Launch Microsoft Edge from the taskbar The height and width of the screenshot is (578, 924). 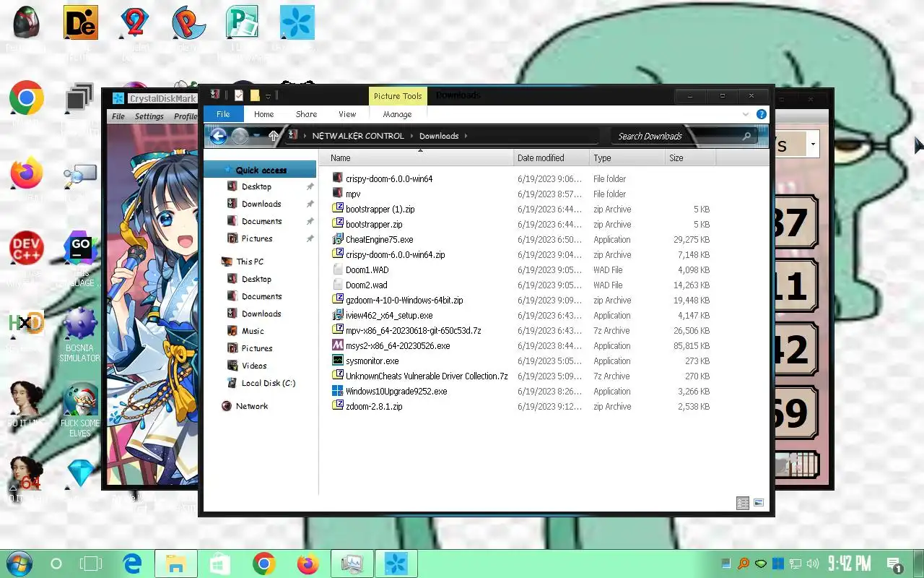click(132, 564)
